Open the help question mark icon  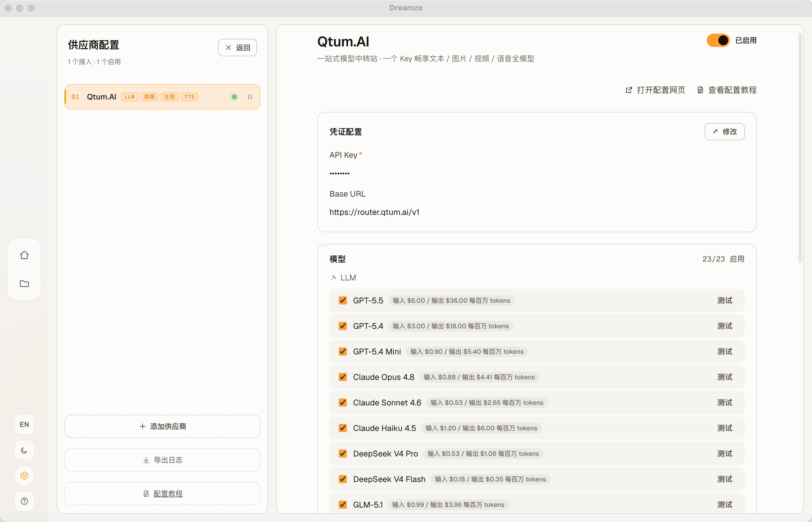(x=24, y=501)
